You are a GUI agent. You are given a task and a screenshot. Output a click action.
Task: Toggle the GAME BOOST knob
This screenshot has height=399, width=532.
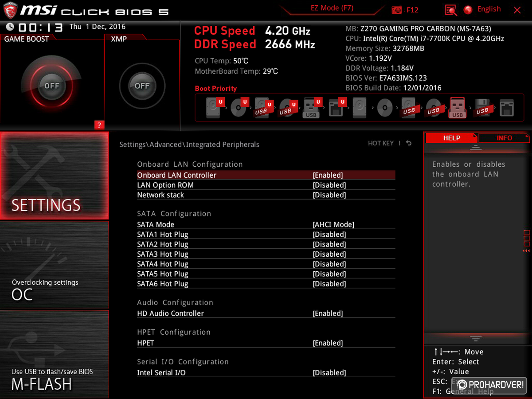[51, 86]
